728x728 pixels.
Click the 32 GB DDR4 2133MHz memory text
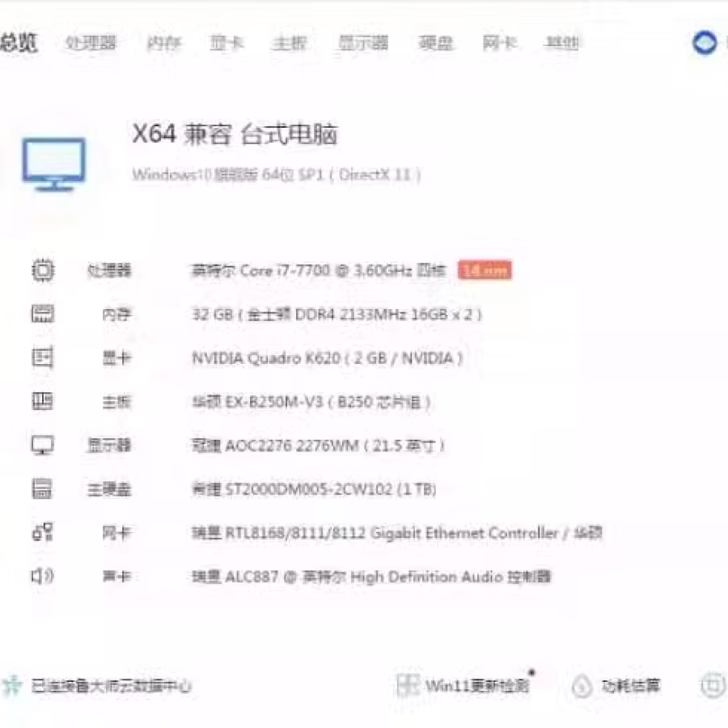coord(337,315)
